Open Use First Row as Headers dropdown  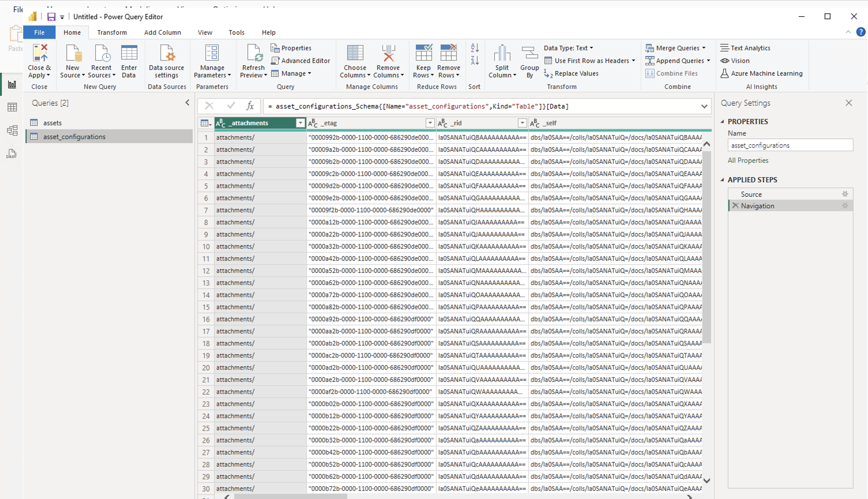click(590, 61)
